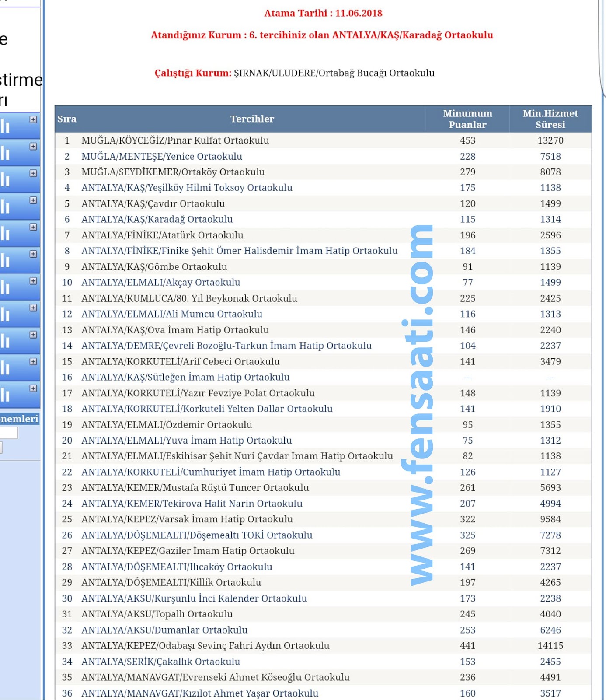Select Odabaşı Sevinç Fahri Aydın Ortaokulu row
Screen dimensions: 606x700
point(323,646)
